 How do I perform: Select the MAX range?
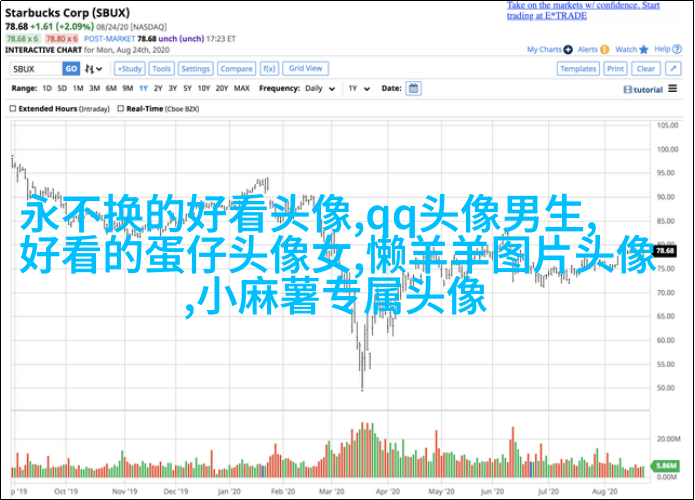click(x=242, y=88)
